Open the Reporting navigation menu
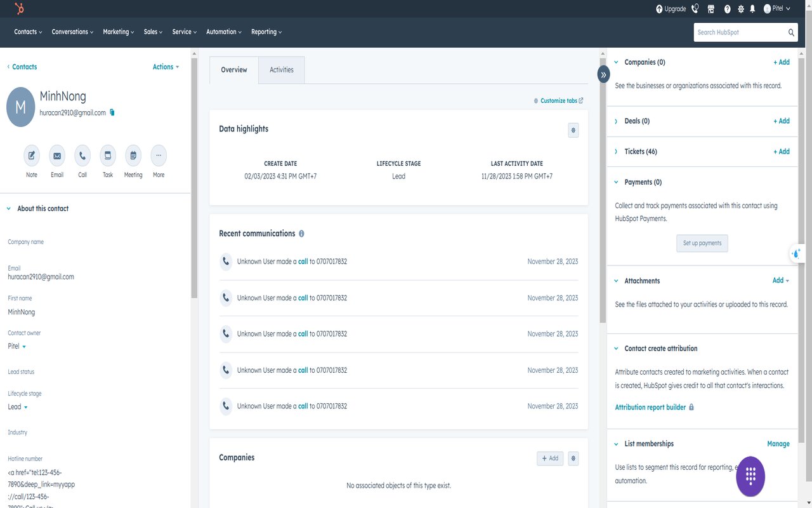The width and height of the screenshot is (812, 508). (x=266, y=32)
